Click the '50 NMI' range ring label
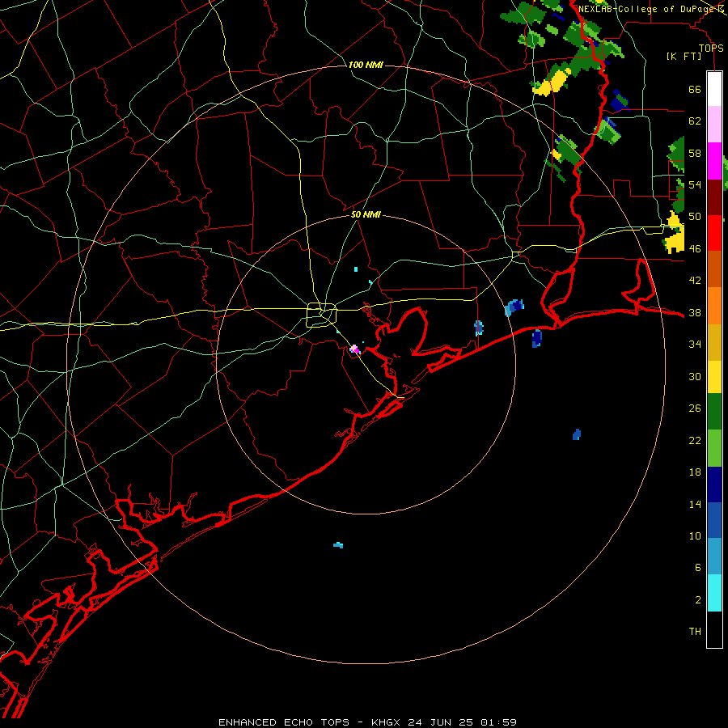Screen dimensions: 728x728 [366, 214]
